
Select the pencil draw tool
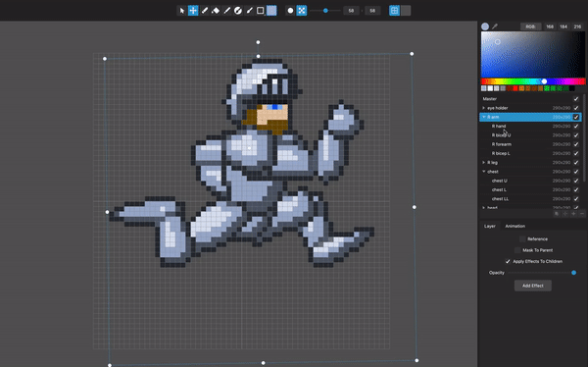(205, 11)
